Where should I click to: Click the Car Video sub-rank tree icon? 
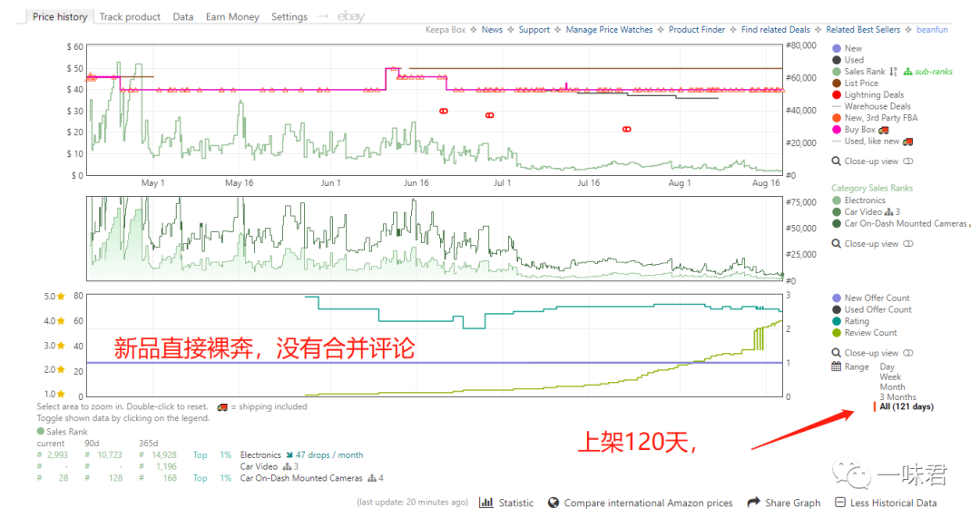pos(888,212)
